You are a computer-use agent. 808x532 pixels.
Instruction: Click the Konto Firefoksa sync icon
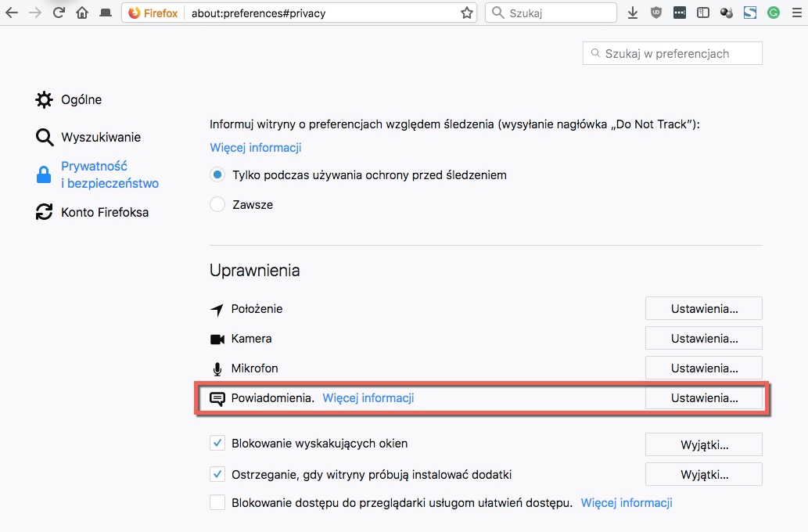point(44,212)
